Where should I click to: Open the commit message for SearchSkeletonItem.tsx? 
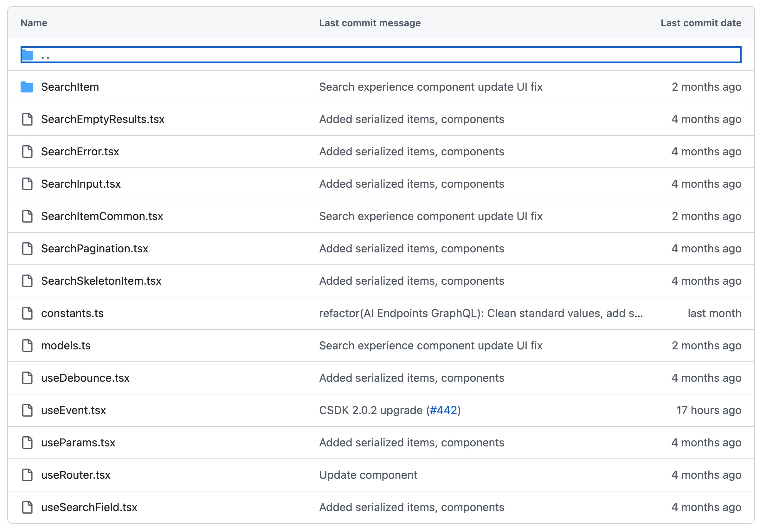(x=411, y=281)
